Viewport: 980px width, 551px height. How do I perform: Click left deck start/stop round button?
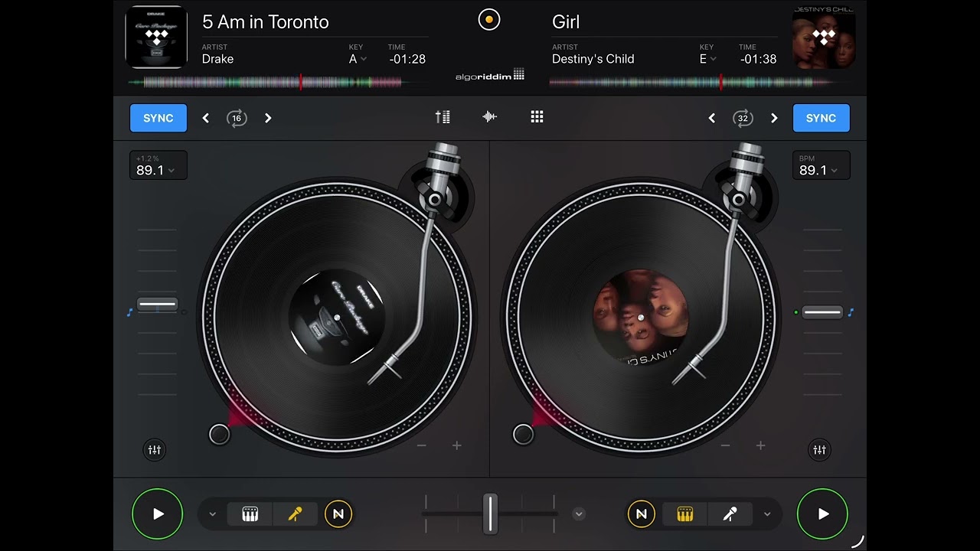pyautogui.click(x=219, y=435)
